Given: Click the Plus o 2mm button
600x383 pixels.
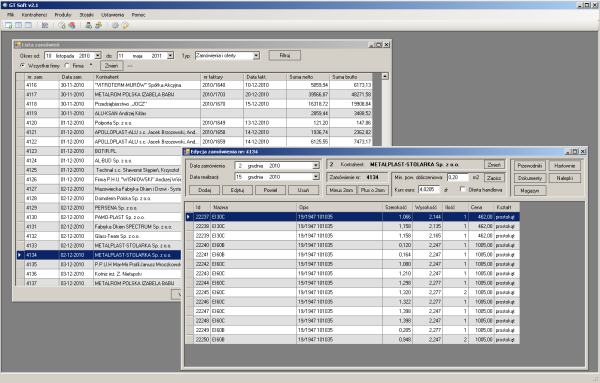Looking at the screenshot, I should (373, 190).
